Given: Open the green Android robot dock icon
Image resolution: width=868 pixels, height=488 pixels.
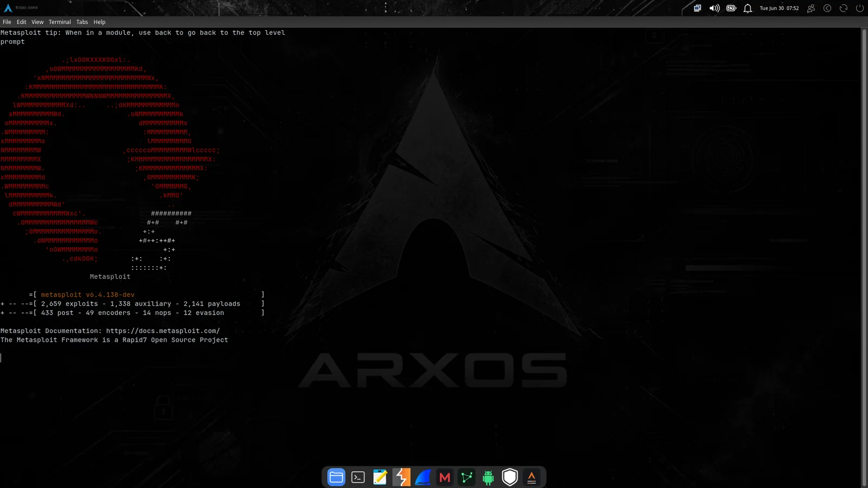Looking at the screenshot, I should coord(488,477).
